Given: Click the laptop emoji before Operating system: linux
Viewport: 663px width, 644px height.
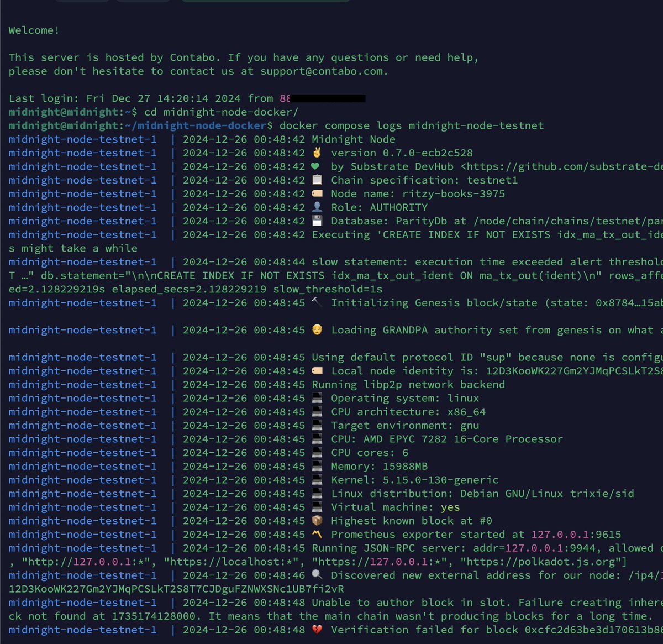Looking at the screenshot, I should coord(317,398).
